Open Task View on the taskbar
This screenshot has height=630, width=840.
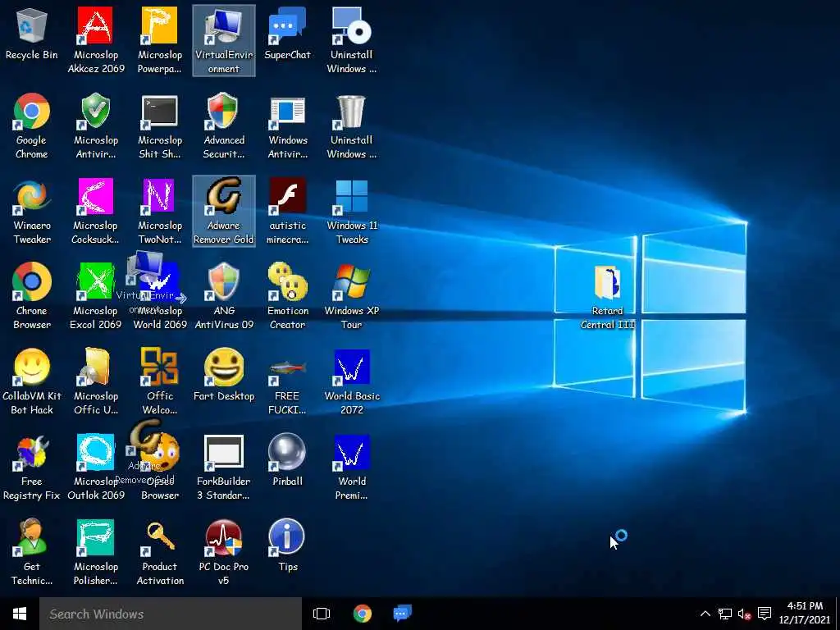(322, 614)
